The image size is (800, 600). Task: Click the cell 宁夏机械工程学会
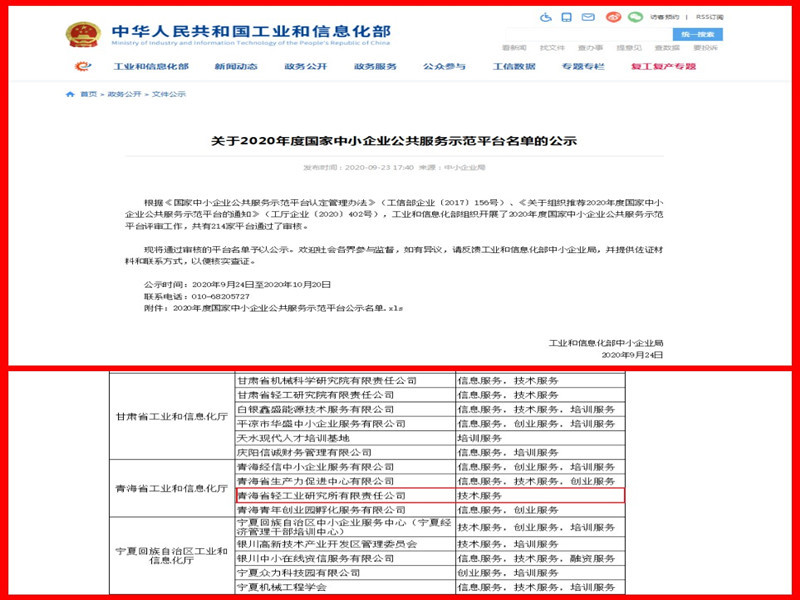click(x=344, y=587)
